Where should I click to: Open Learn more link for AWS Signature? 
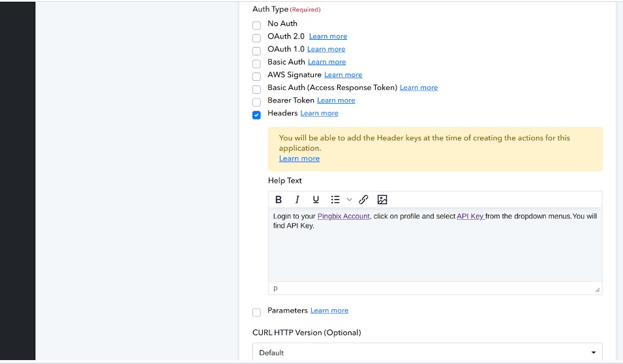point(343,75)
